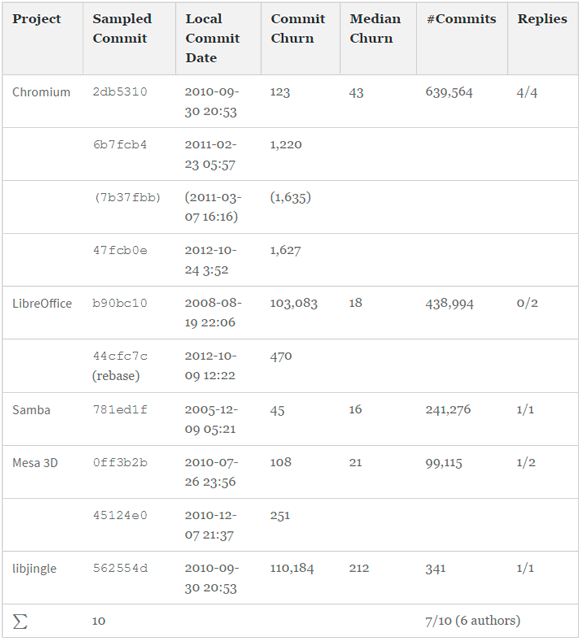Click the #Commits column header
The width and height of the screenshot is (580, 639).
tap(461, 19)
